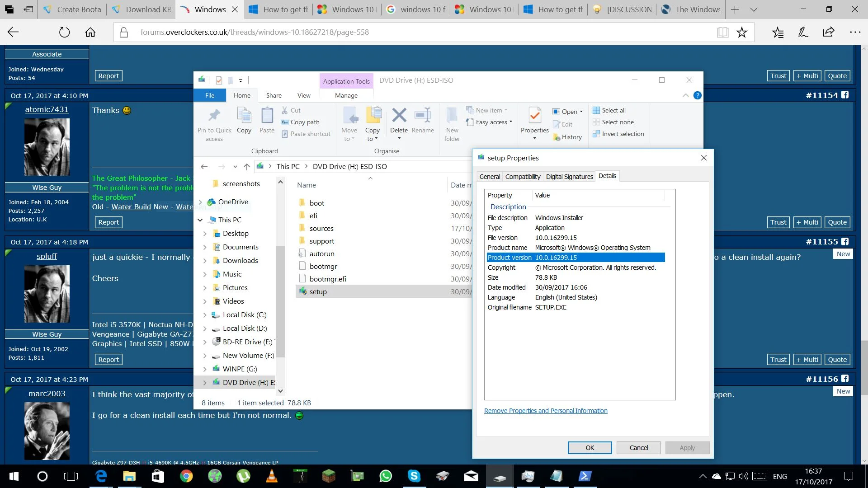Open the Copy to dropdown
This screenshot has height=488, width=868.
pos(373,135)
